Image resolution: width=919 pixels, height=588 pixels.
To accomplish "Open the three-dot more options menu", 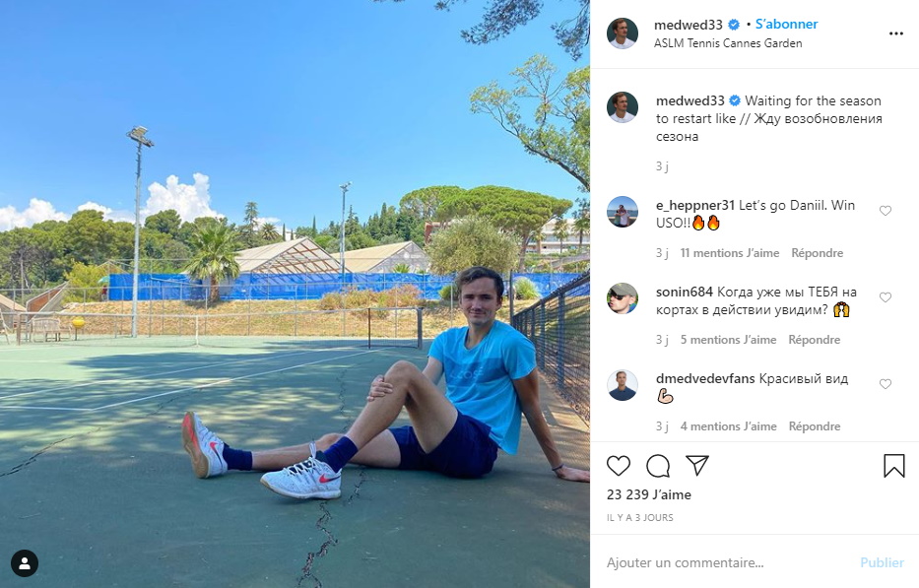I will pyautogui.click(x=896, y=33).
